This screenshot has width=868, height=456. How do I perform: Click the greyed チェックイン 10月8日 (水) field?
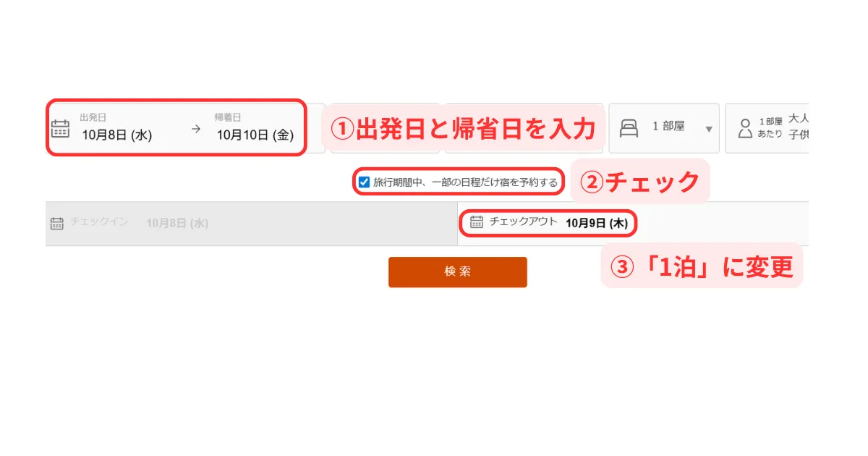pos(251,224)
